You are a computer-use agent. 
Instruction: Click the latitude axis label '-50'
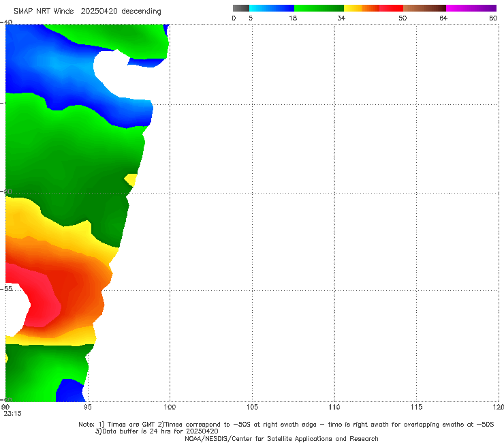click(6, 191)
